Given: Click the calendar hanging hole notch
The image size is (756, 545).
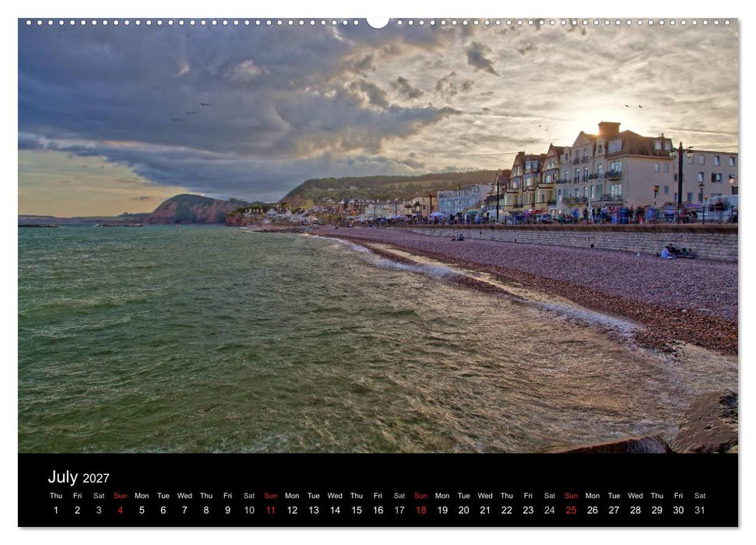Looking at the screenshot, I should 378,22.
